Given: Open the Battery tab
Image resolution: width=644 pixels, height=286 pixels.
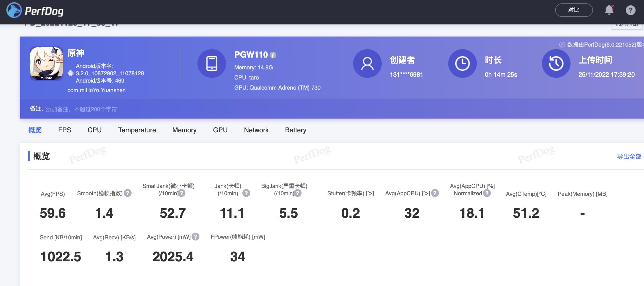Looking at the screenshot, I should [x=295, y=130].
